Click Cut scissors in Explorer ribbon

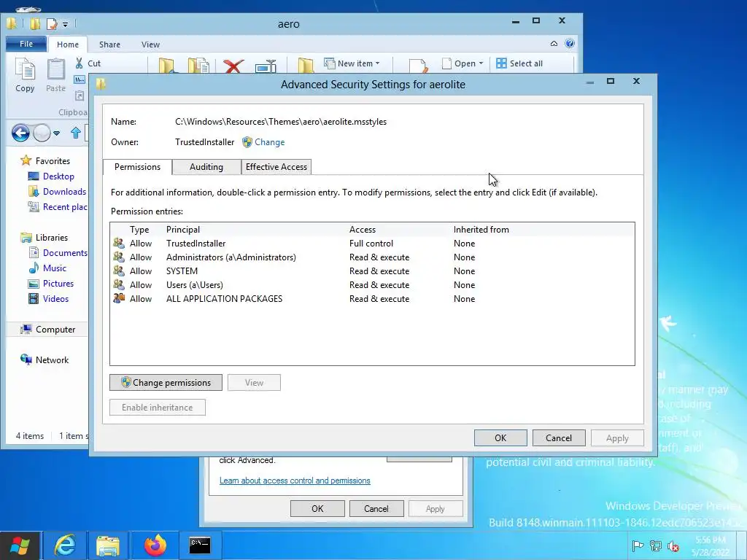[x=79, y=63]
